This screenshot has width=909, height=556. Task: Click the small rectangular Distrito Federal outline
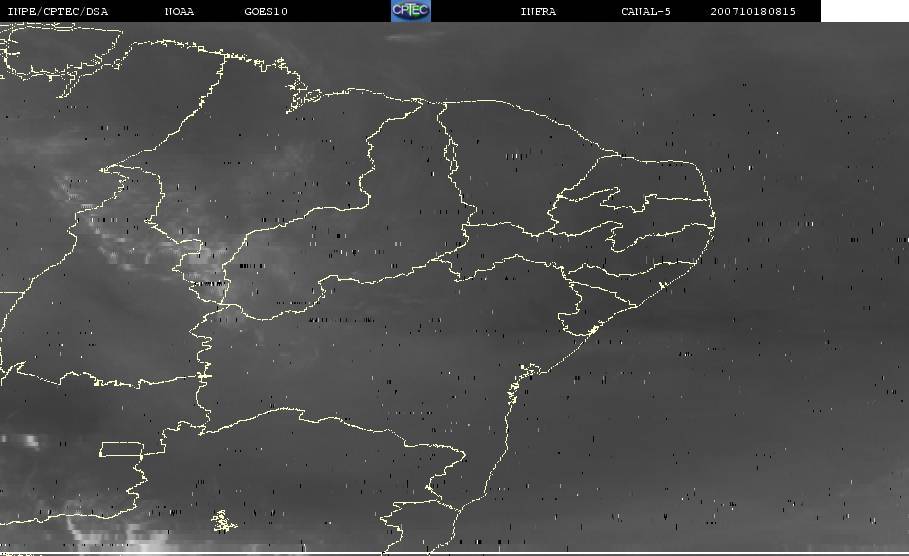point(121,448)
